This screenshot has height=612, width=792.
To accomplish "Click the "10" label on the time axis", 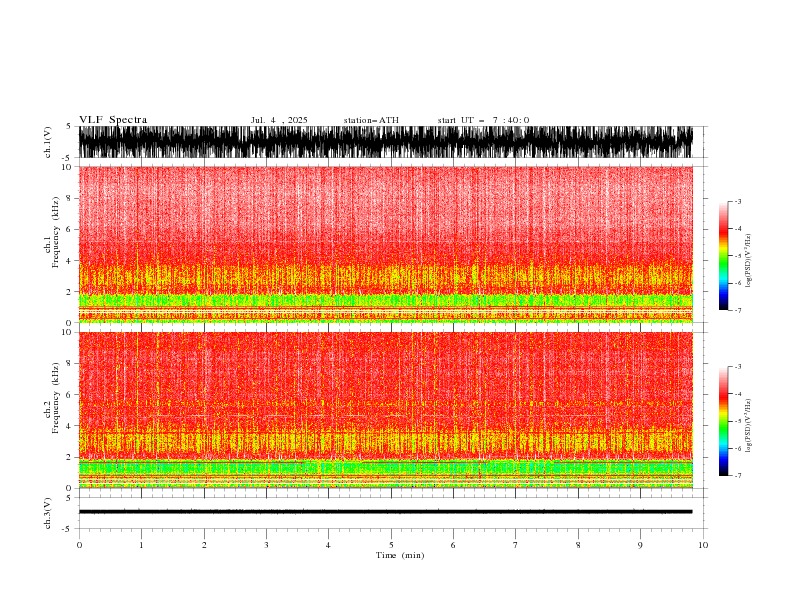I will (703, 545).
